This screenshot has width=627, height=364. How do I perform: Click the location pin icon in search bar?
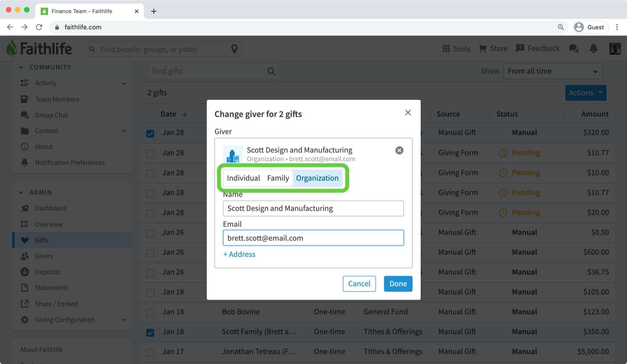(x=234, y=49)
